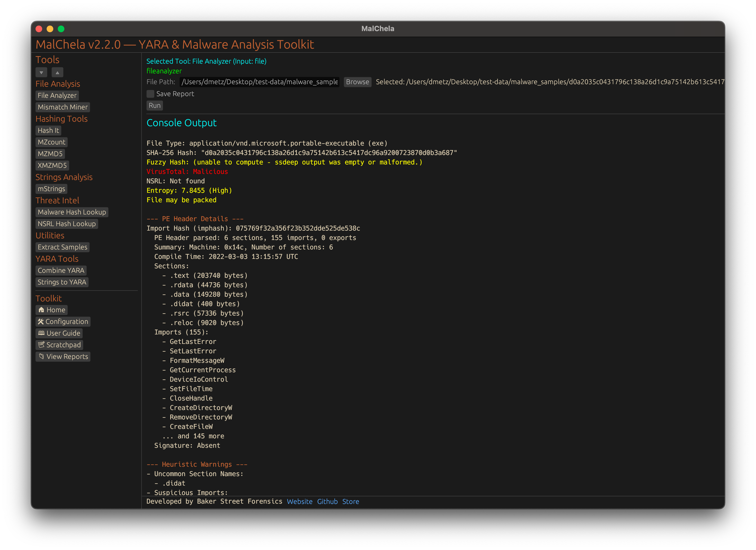756x550 pixels.
Task: Open the Github link
Action: 327,502
